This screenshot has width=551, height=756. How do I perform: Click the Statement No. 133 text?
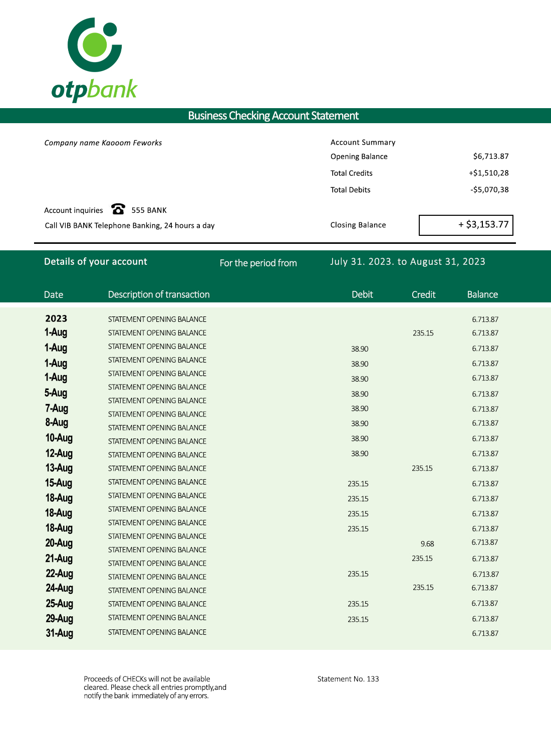(348, 679)
